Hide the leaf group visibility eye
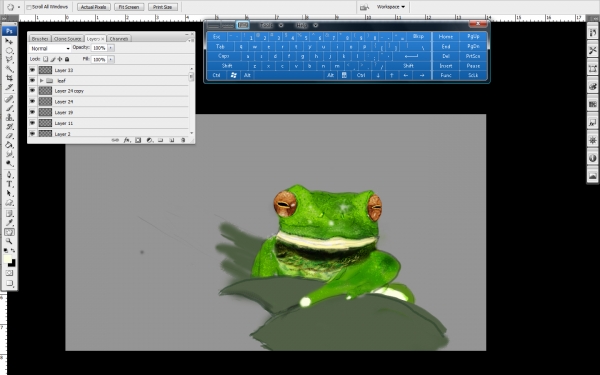600x375 pixels. coord(32,80)
